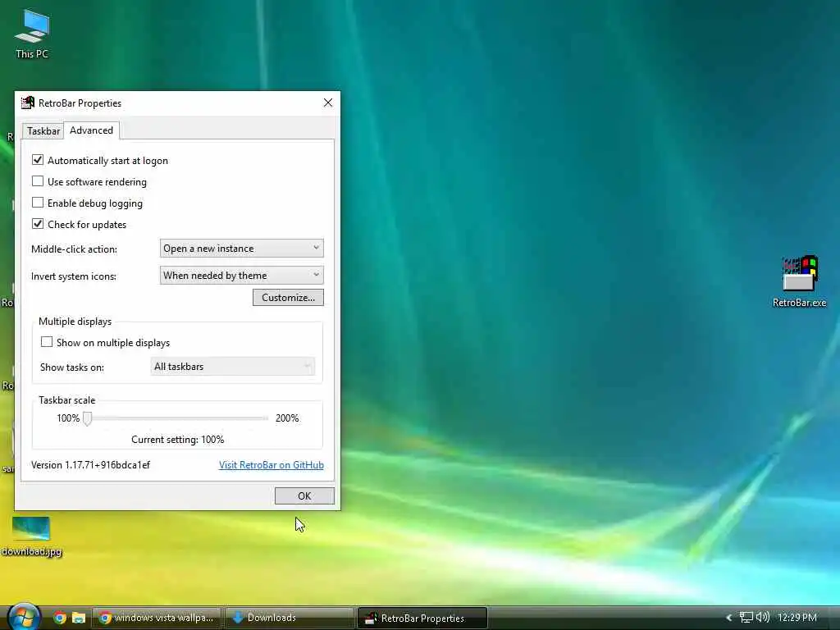Click the Current setting: 100% label

[x=178, y=440]
